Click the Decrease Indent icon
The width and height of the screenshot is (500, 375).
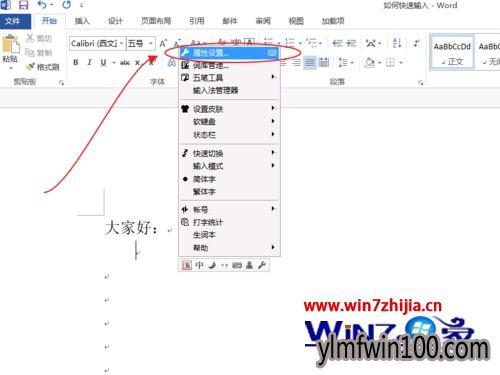[338, 43]
